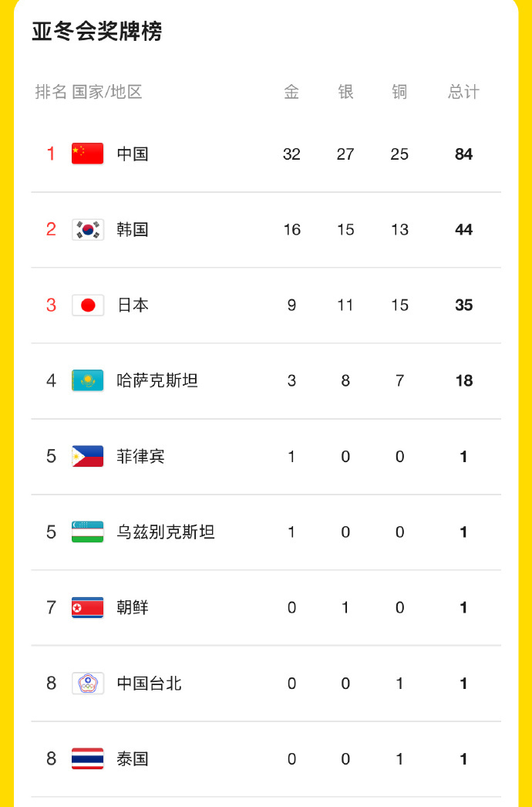Click the South Korea flag icon

(x=87, y=229)
